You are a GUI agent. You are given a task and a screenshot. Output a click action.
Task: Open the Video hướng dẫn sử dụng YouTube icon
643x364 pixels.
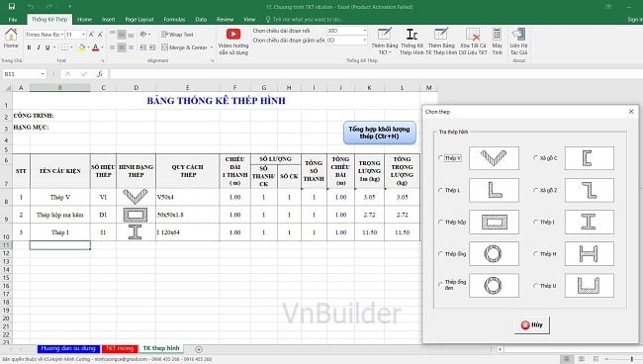click(233, 35)
